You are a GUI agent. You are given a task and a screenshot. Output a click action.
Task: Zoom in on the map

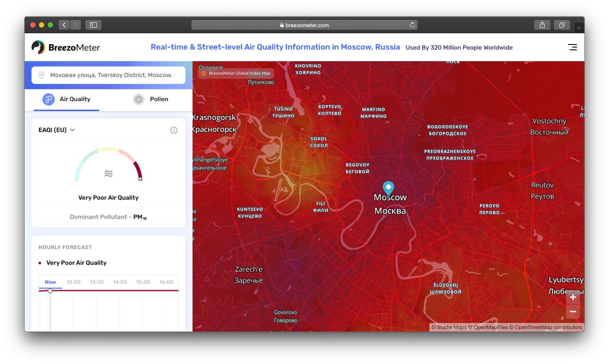(x=573, y=297)
